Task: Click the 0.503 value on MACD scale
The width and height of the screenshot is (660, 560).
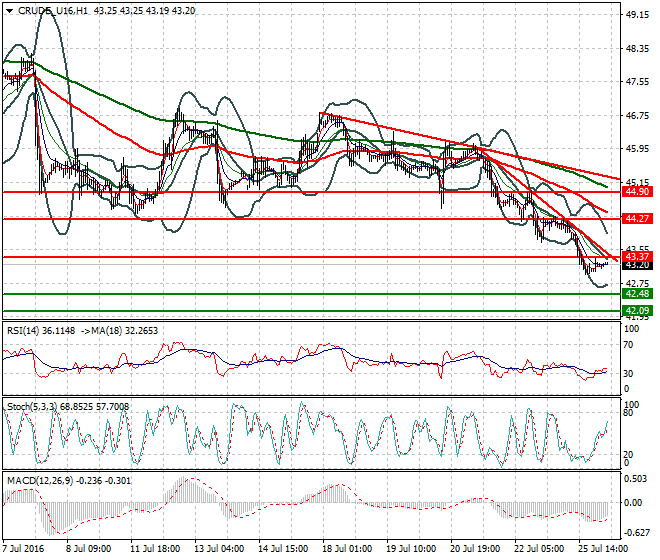Action: tap(637, 480)
